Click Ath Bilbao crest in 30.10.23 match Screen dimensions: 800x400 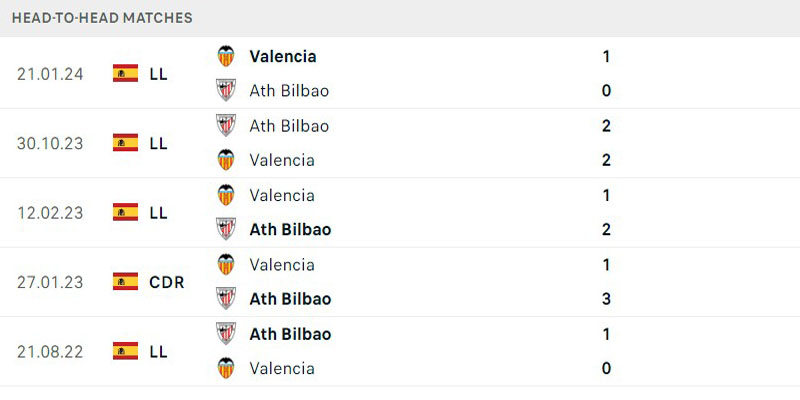(x=226, y=125)
